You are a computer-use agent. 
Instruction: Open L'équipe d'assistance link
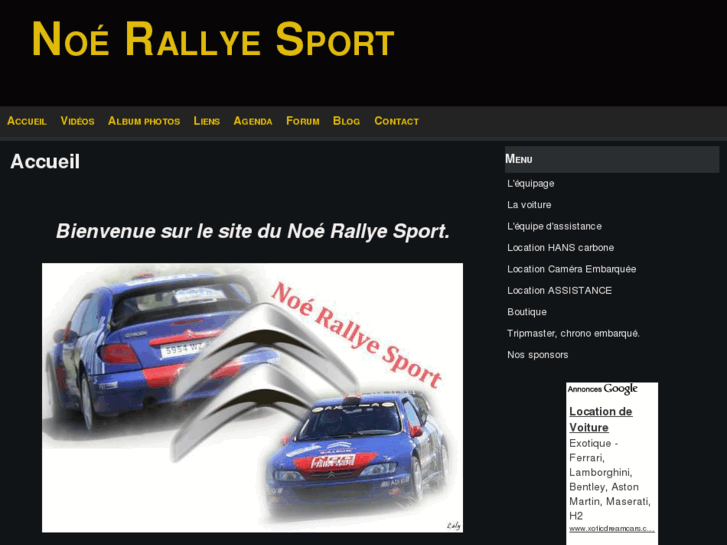point(555,226)
